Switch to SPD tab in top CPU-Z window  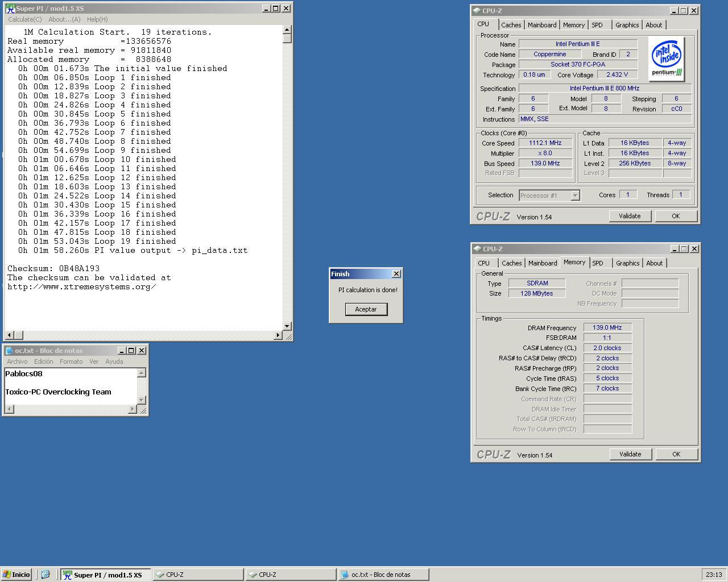597,25
